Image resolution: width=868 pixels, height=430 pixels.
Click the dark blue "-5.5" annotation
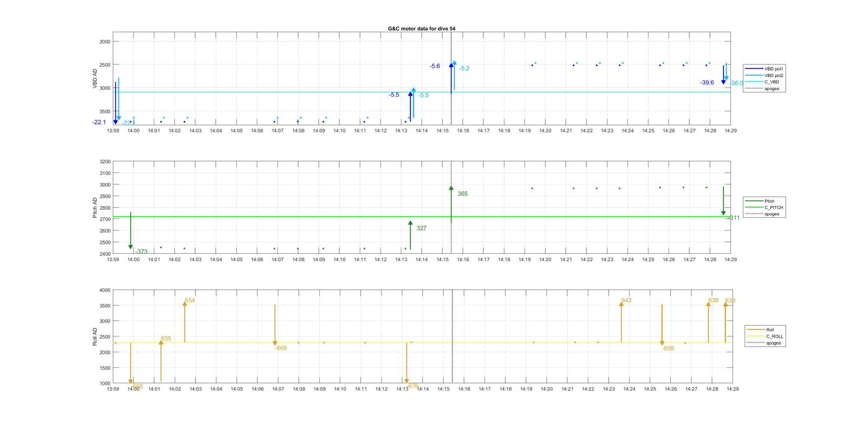tap(394, 95)
